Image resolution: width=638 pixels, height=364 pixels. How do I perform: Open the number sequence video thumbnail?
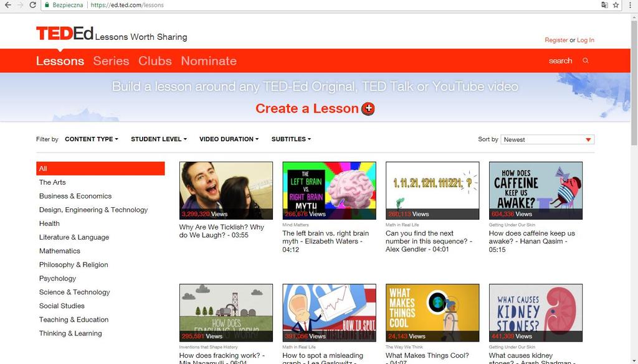(432, 190)
